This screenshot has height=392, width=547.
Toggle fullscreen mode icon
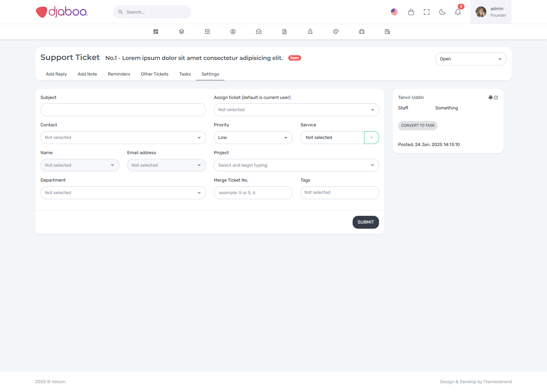coord(426,12)
